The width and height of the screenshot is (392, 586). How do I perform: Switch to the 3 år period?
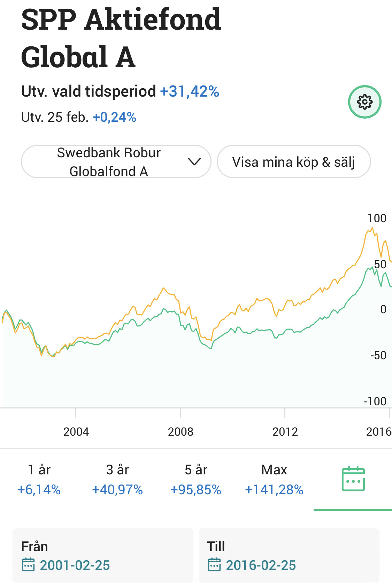[117, 479]
